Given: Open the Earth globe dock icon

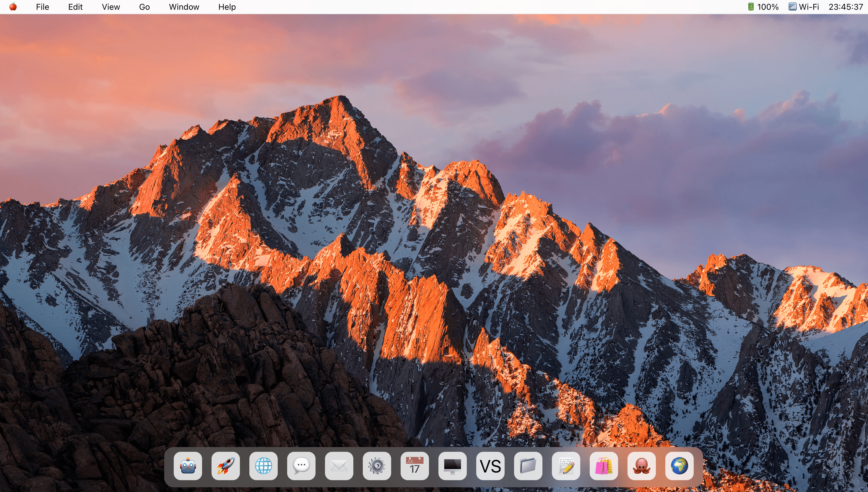Looking at the screenshot, I should (679, 466).
